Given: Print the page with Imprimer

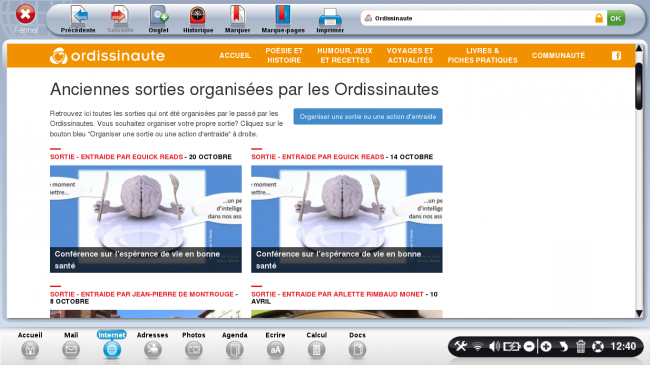Looking at the screenshot, I should point(330,19).
